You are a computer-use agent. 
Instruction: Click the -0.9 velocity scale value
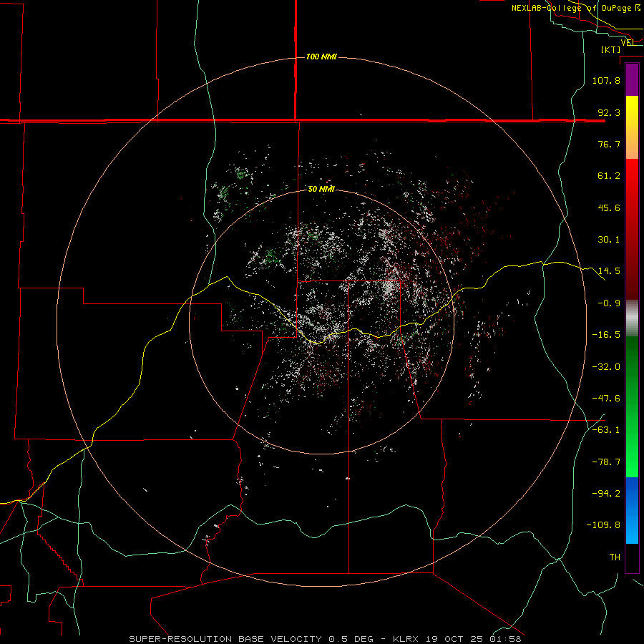click(609, 303)
